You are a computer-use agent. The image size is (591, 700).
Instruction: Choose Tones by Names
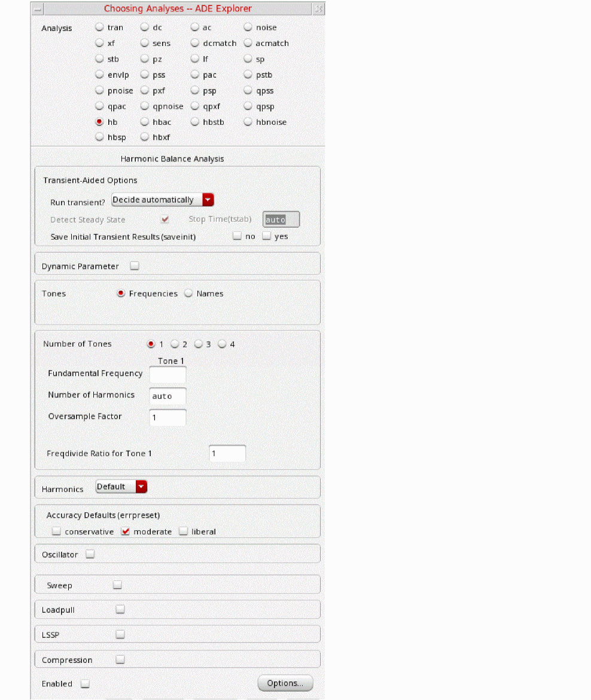[x=188, y=294]
